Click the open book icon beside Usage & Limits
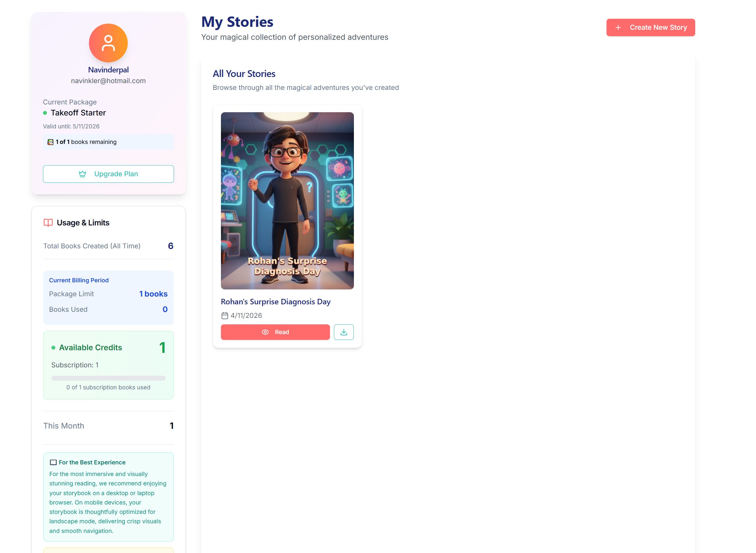756x553 pixels. coord(48,222)
